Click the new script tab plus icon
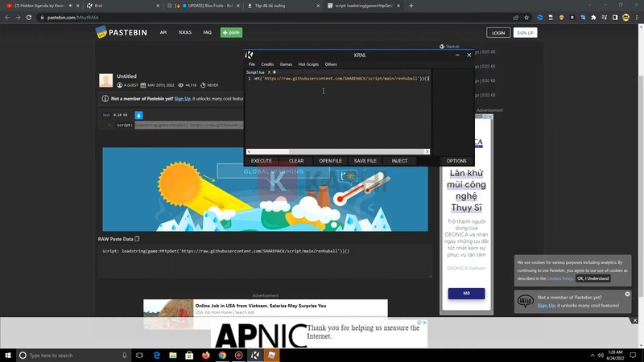This screenshot has height=362, width=644. (275, 72)
